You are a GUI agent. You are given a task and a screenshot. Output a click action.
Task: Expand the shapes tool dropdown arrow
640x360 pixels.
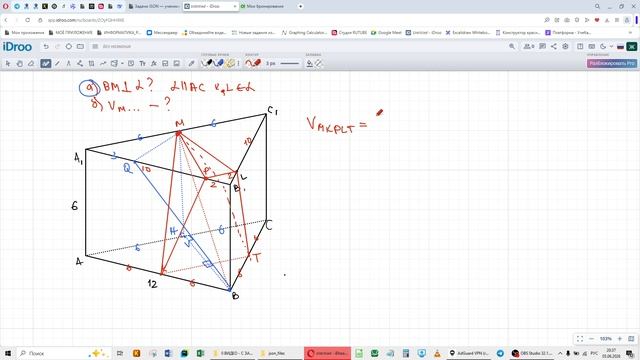[122, 64]
